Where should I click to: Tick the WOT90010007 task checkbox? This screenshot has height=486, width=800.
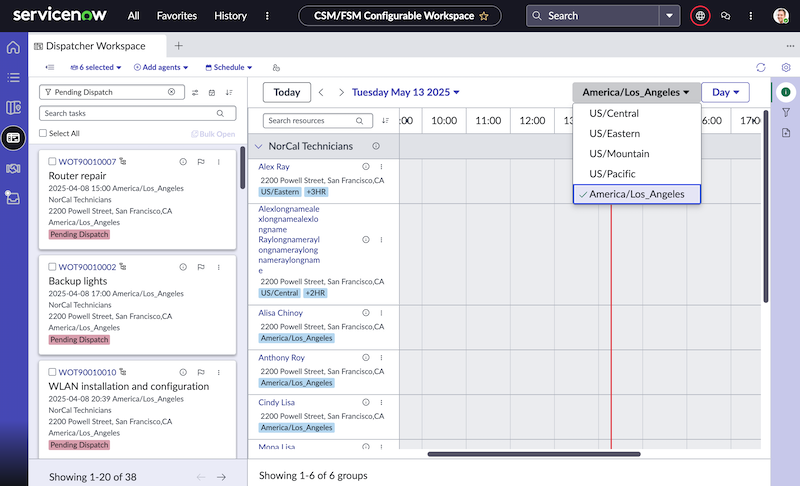point(52,161)
